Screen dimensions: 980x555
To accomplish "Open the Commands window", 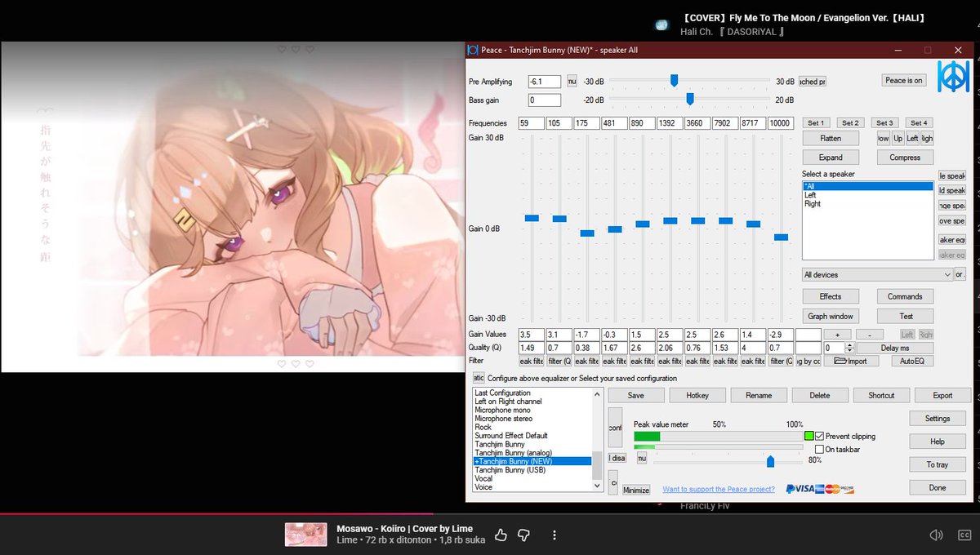I will click(905, 296).
